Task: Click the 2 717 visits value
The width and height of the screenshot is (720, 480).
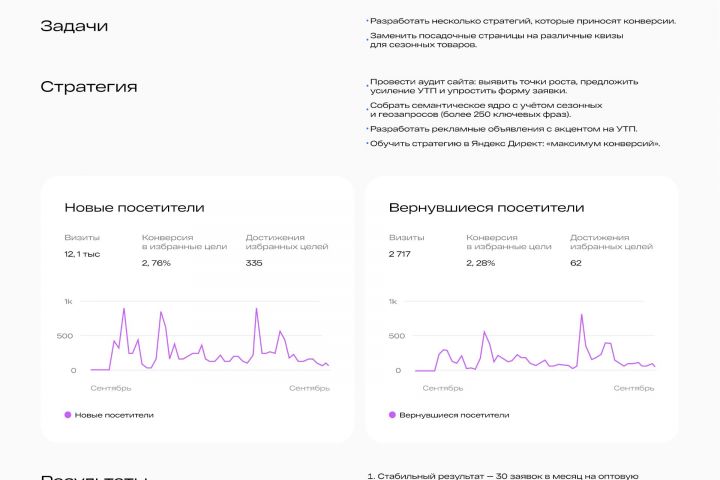Action: click(402, 255)
